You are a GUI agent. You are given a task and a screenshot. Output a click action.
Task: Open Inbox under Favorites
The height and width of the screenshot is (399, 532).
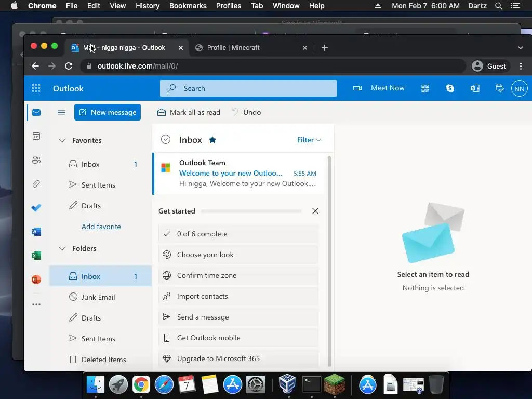coord(100,164)
